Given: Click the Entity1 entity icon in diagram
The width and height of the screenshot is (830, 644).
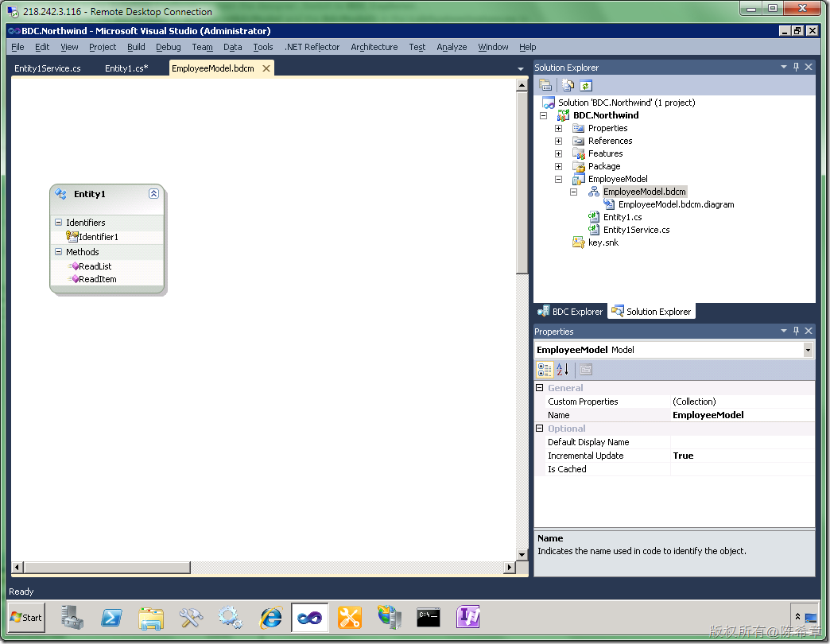Looking at the screenshot, I should [61, 194].
